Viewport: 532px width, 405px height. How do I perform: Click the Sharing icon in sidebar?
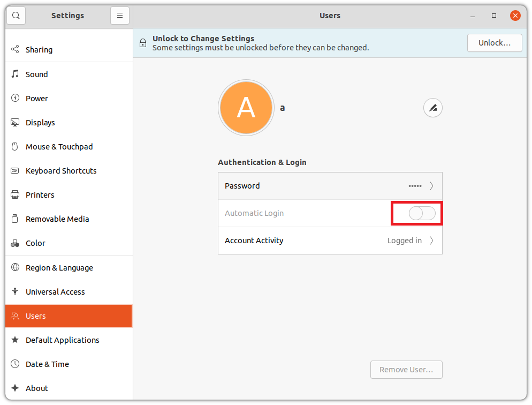(x=15, y=49)
